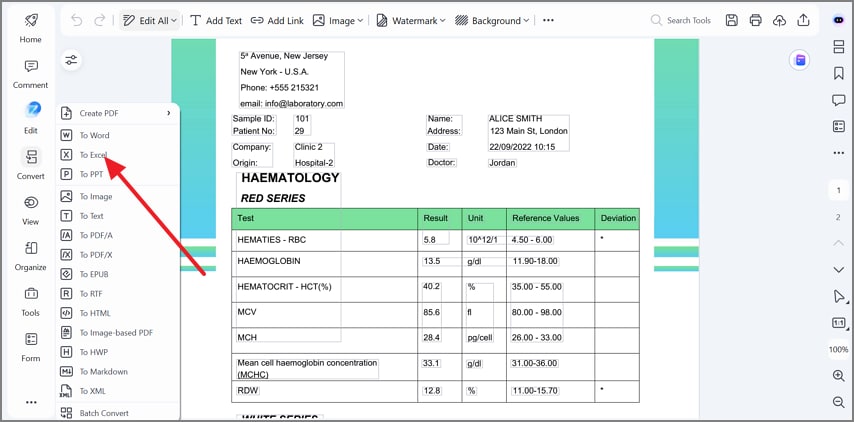This screenshot has height=422, width=854.
Task: Click the Add Text button
Action: tap(216, 21)
